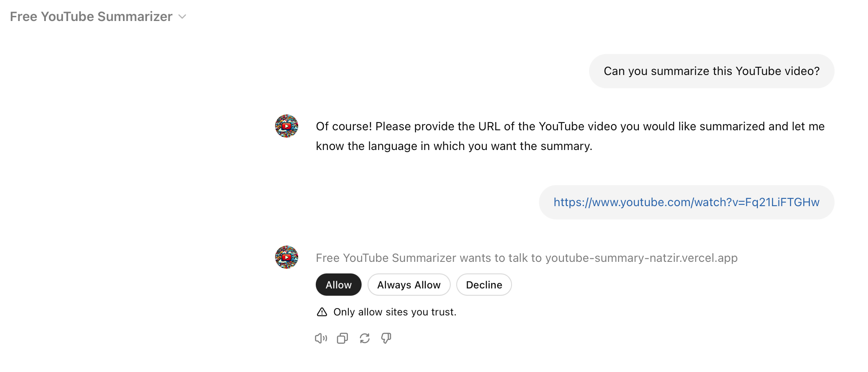Allow the connection to the vercel app
Image resolution: width=868 pixels, height=372 pixels.
338,285
